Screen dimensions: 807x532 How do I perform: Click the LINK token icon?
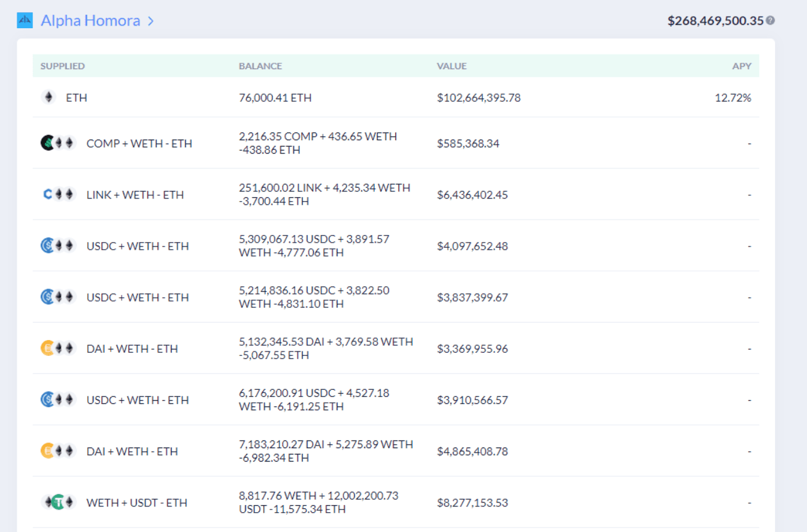(47, 194)
